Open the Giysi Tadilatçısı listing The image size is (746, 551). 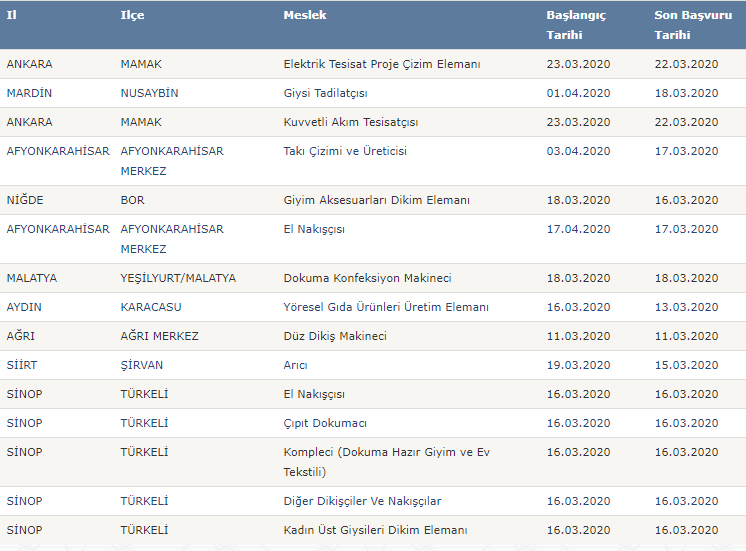[326, 93]
